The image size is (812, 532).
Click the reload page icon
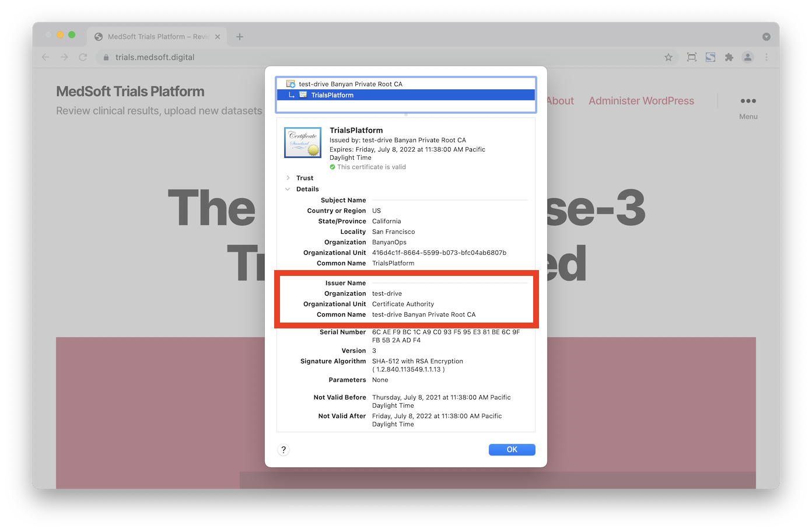83,57
